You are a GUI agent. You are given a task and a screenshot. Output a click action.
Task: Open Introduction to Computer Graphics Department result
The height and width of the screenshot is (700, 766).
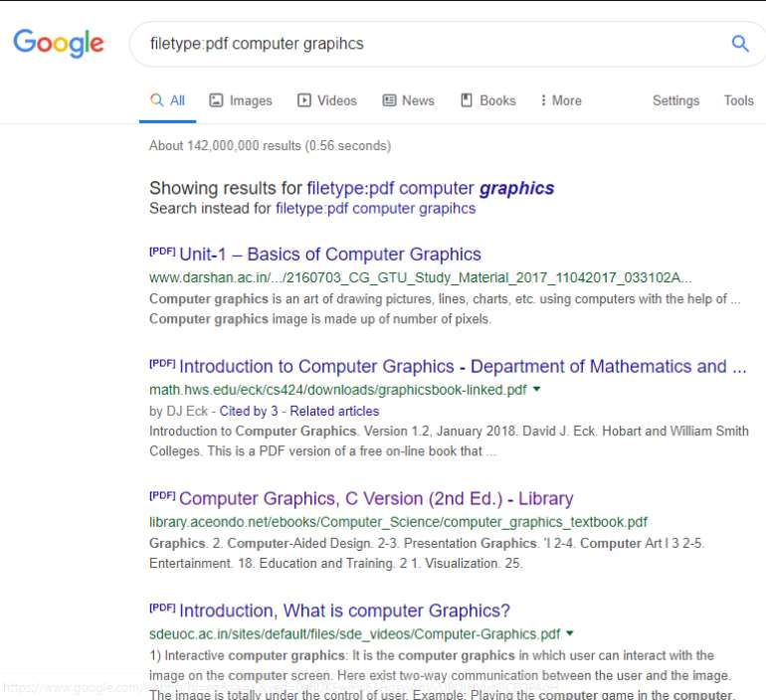click(x=463, y=367)
